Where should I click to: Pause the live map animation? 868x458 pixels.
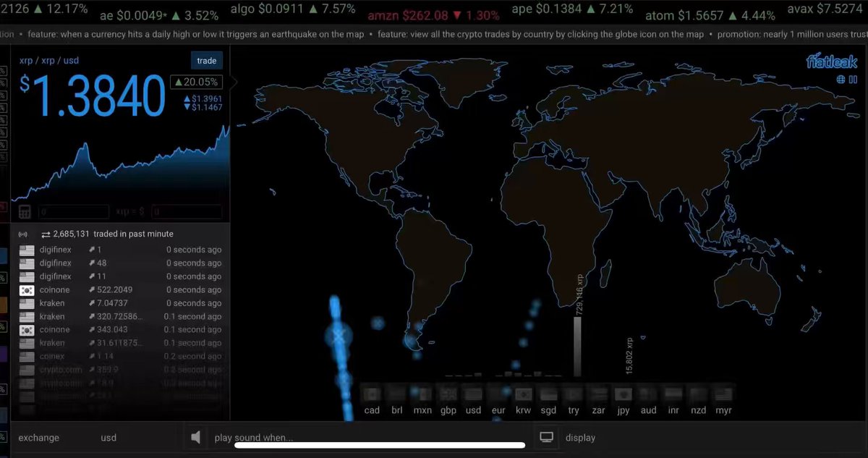[x=854, y=80]
